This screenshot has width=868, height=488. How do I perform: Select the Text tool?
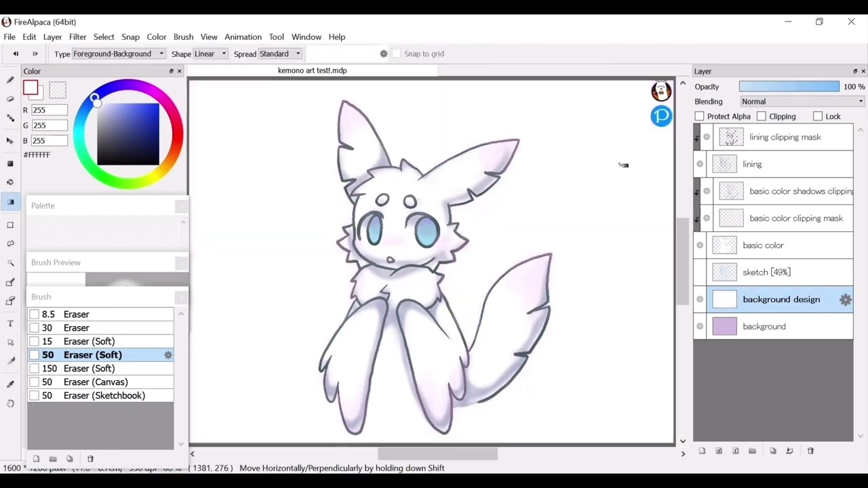click(x=10, y=323)
